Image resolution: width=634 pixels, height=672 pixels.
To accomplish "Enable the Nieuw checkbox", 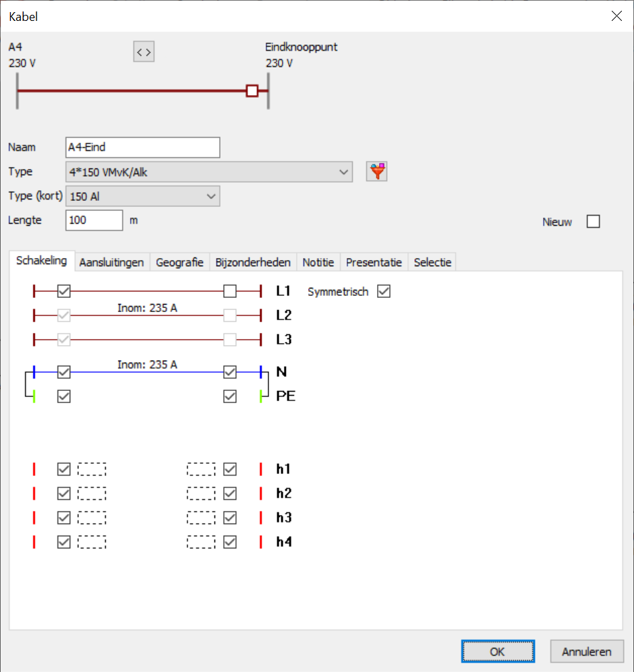I will pos(593,222).
